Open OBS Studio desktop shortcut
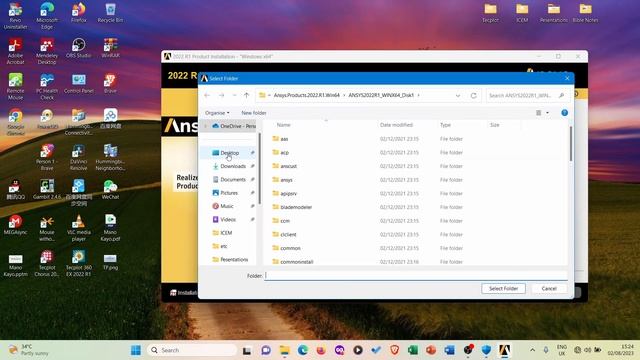 78,48
